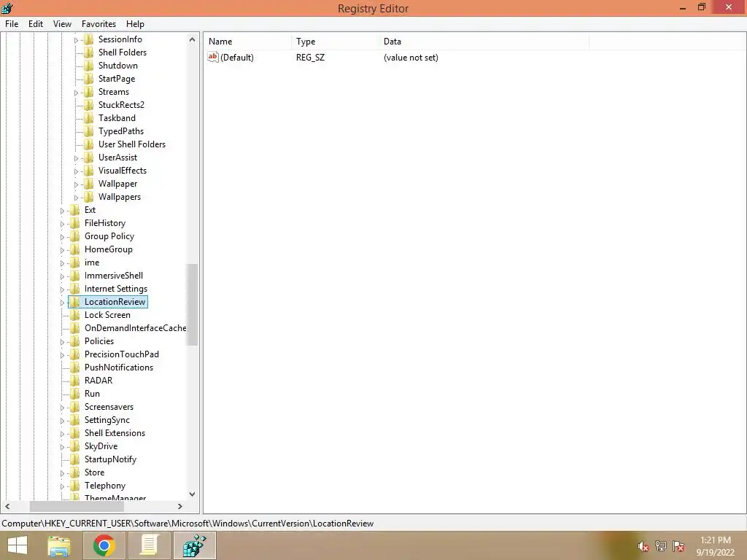
Task: Open the View menu
Action: (63, 24)
